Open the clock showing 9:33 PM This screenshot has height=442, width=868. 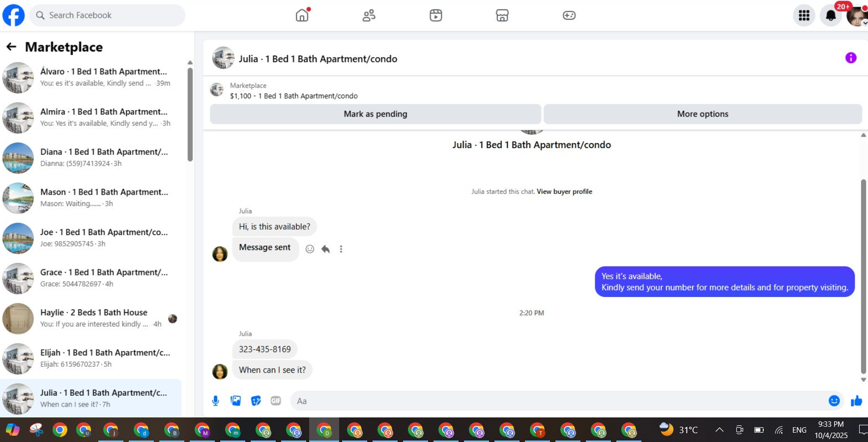tap(831, 430)
